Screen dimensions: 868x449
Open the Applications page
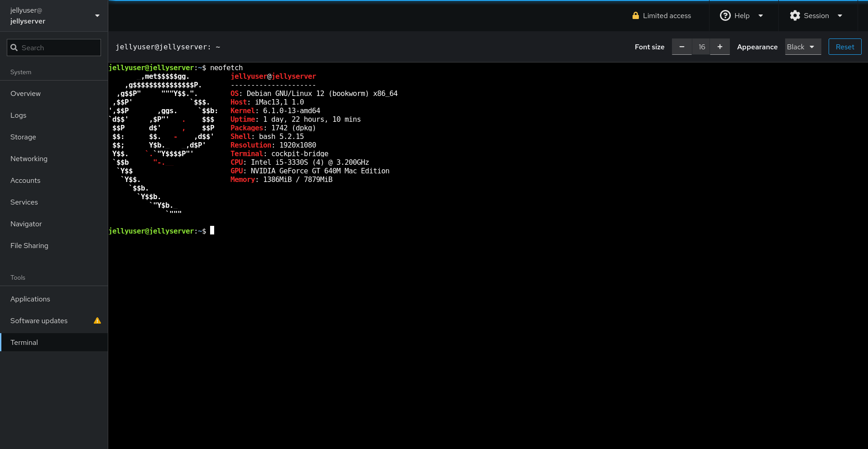pyautogui.click(x=54, y=299)
